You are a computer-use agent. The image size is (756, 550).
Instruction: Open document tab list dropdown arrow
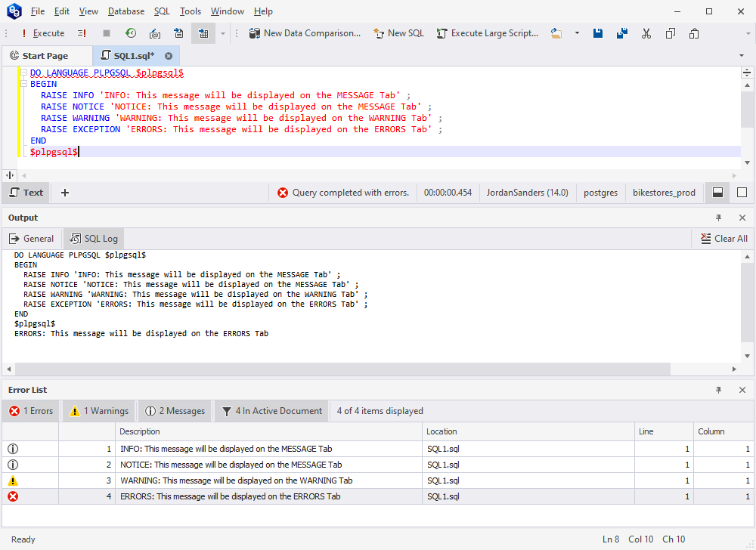pos(742,56)
